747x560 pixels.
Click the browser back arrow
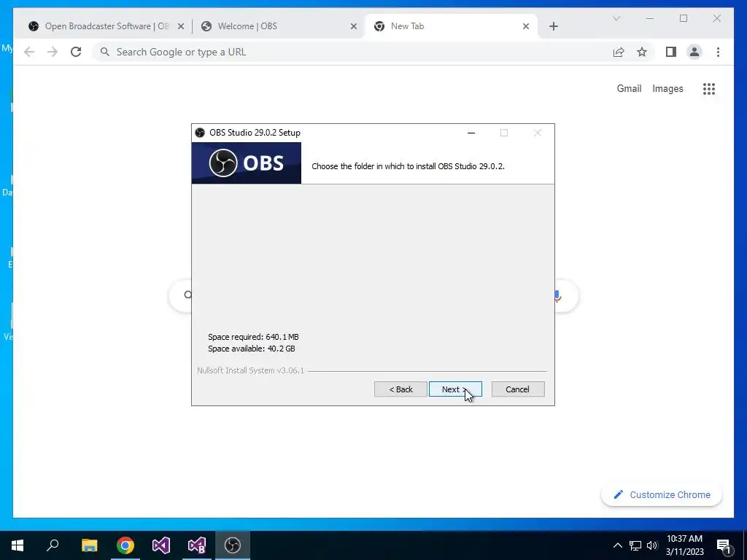point(29,52)
